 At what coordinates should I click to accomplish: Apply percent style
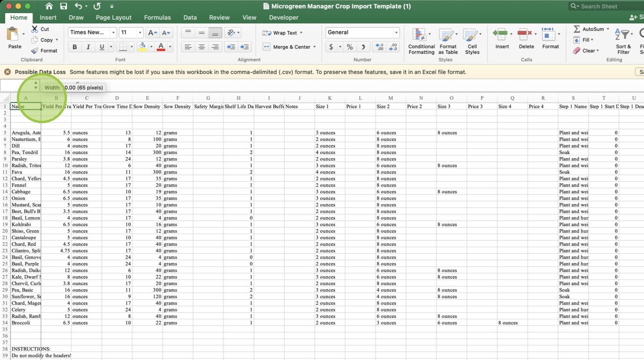coord(350,47)
